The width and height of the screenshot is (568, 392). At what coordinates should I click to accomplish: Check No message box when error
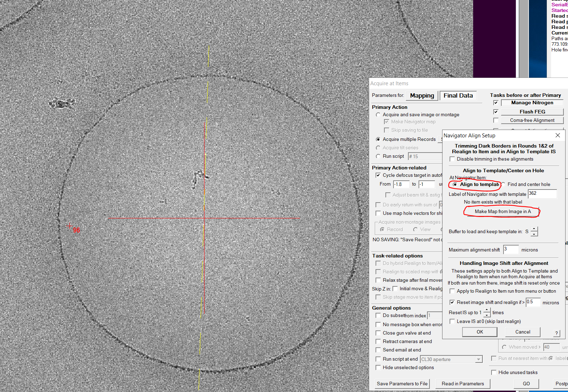click(378, 325)
